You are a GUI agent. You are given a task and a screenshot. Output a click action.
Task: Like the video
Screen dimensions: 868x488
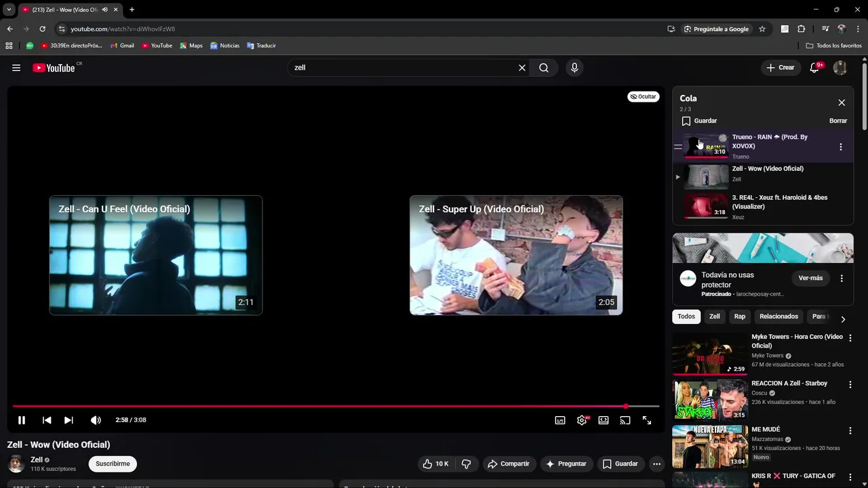coord(435,464)
